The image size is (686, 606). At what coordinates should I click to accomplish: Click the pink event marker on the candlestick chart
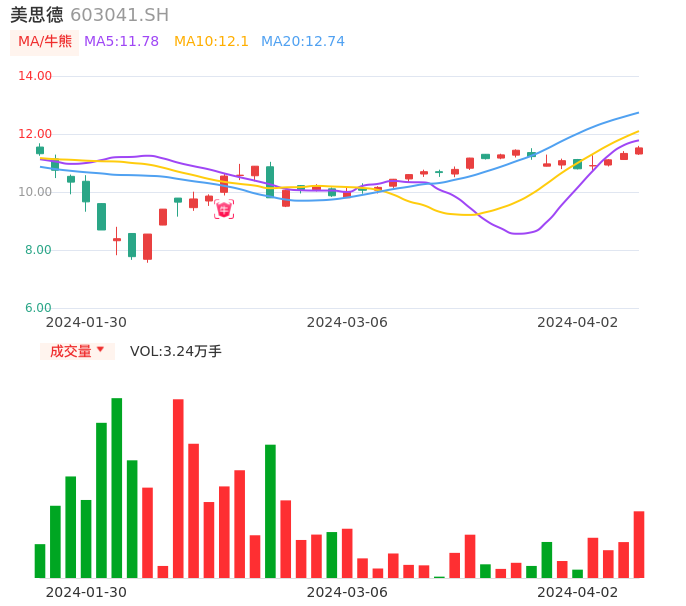224,209
